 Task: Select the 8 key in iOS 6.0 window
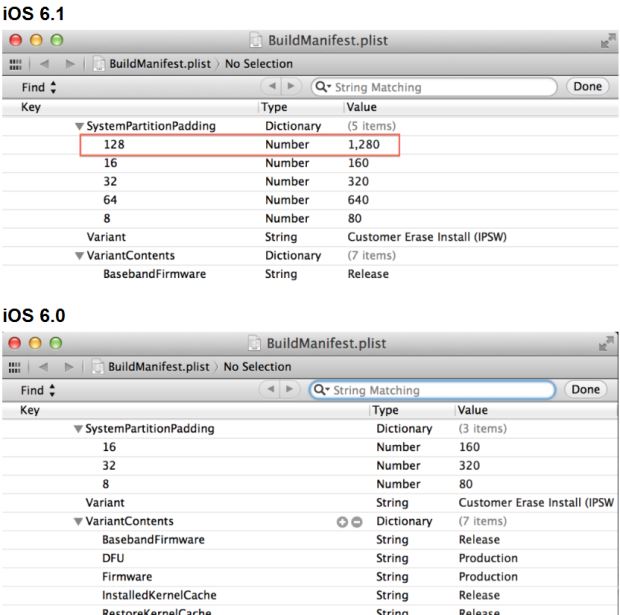click(x=106, y=484)
